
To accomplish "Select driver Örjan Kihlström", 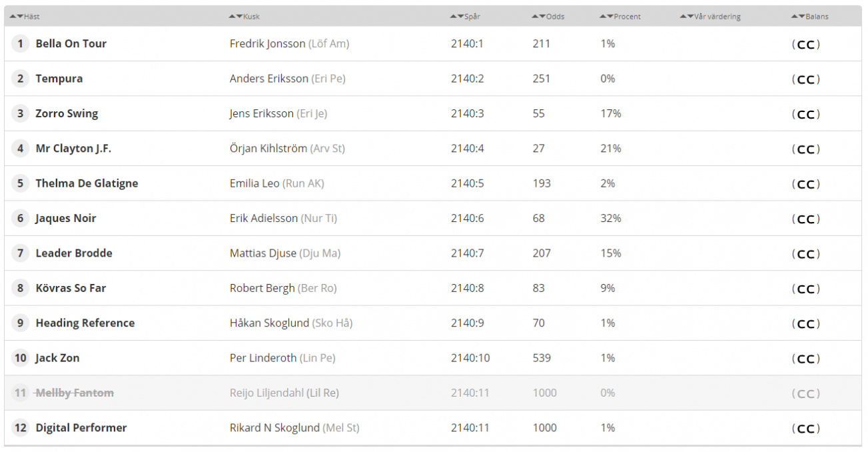I will (268, 149).
